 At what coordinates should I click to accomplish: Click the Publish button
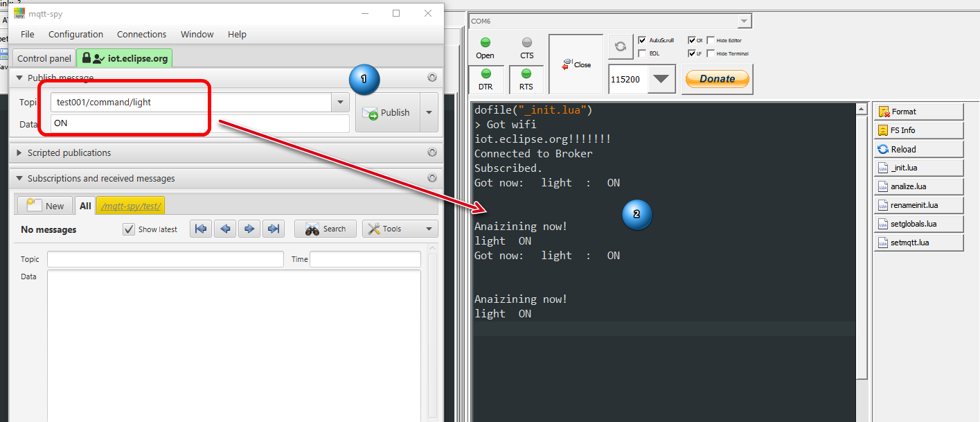click(x=387, y=112)
